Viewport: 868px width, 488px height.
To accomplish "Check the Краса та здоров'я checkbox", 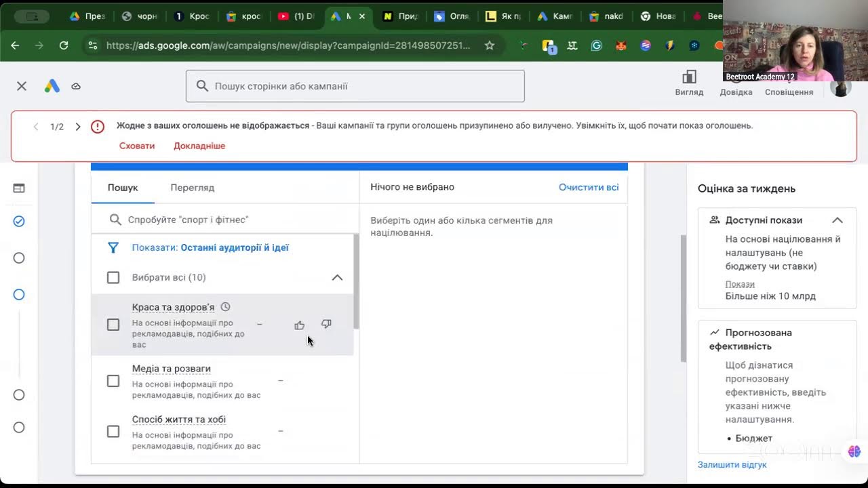I will click(x=113, y=325).
